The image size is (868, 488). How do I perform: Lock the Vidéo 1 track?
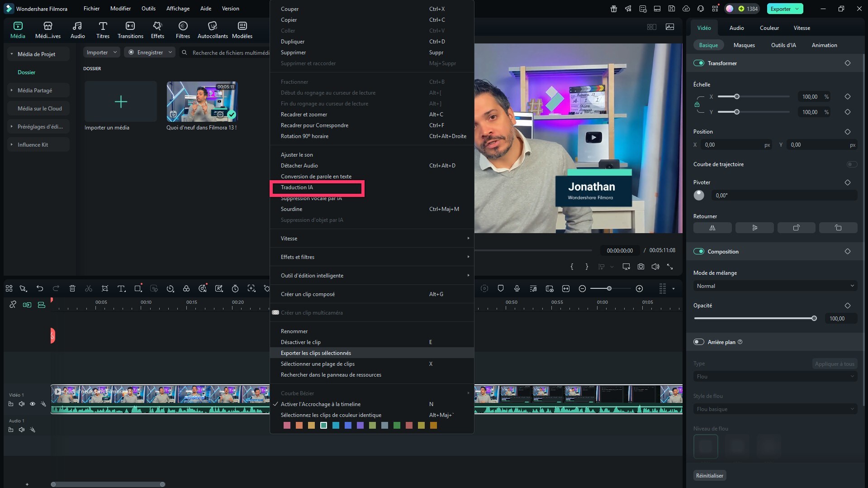click(11, 404)
